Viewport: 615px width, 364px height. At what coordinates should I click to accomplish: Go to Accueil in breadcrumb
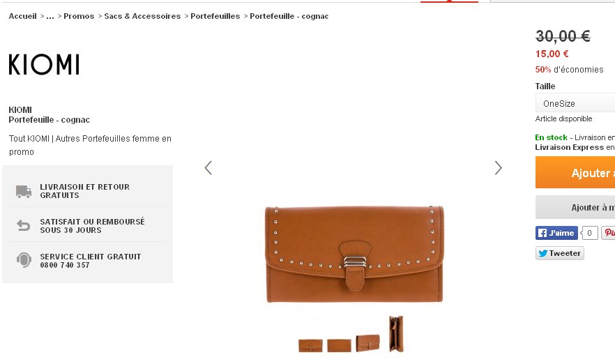[x=23, y=16]
